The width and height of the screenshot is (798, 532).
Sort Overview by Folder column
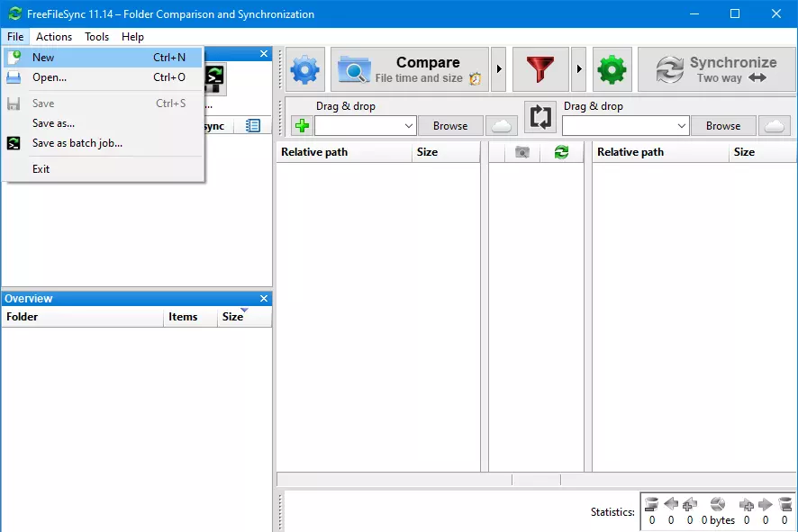click(x=83, y=317)
